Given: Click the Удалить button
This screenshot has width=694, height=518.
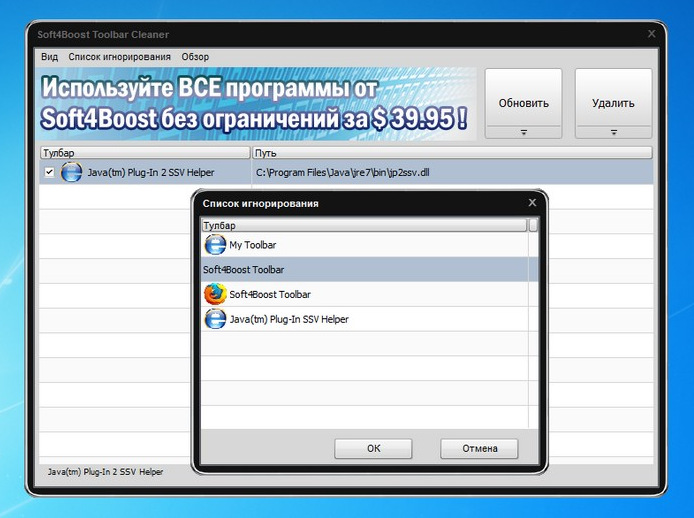Looking at the screenshot, I should pyautogui.click(x=613, y=97).
